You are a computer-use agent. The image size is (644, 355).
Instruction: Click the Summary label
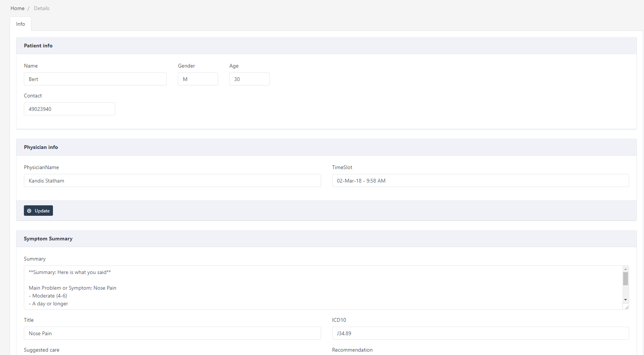click(35, 259)
